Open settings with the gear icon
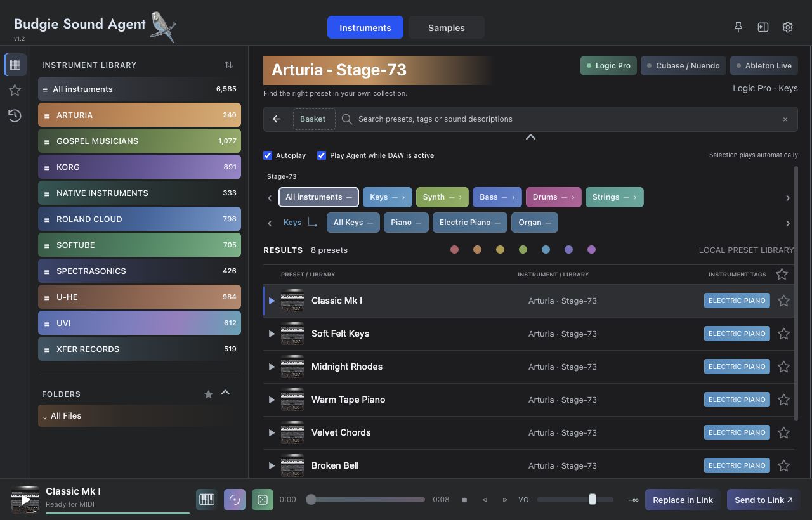This screenshot has width=812, height=520. click(788, 27)
